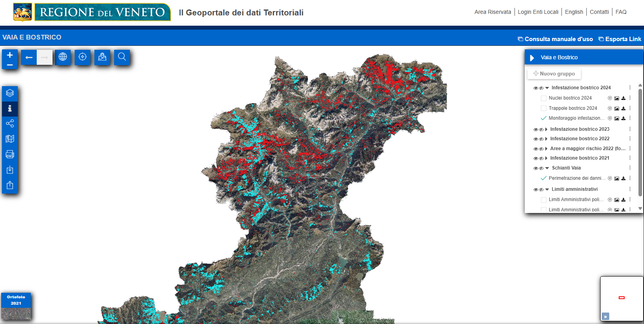
Task: Click the layer panel vertical scrollbar thumb
Action: [640, 142]
